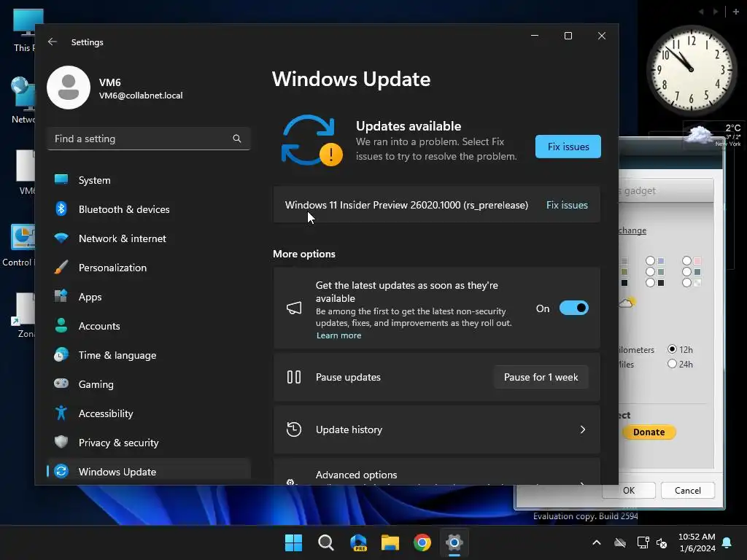Click the Settings gear on the taskbar
The image size is (747, 560).
pyautogui.click(x=454, y=542)
